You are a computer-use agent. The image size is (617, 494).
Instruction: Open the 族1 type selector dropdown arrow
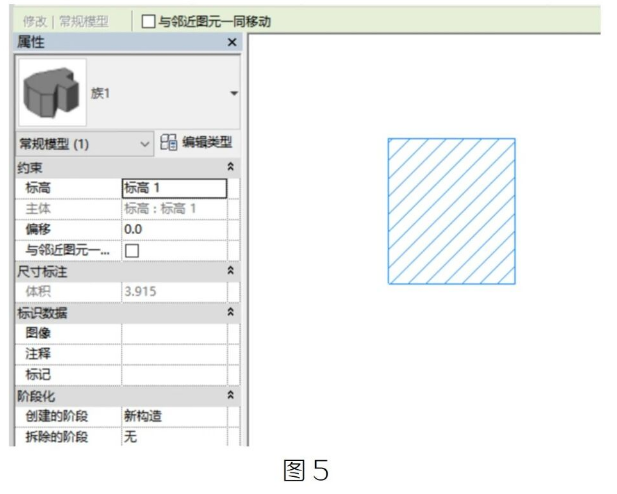pyautogui.click(x=234, y=94)
